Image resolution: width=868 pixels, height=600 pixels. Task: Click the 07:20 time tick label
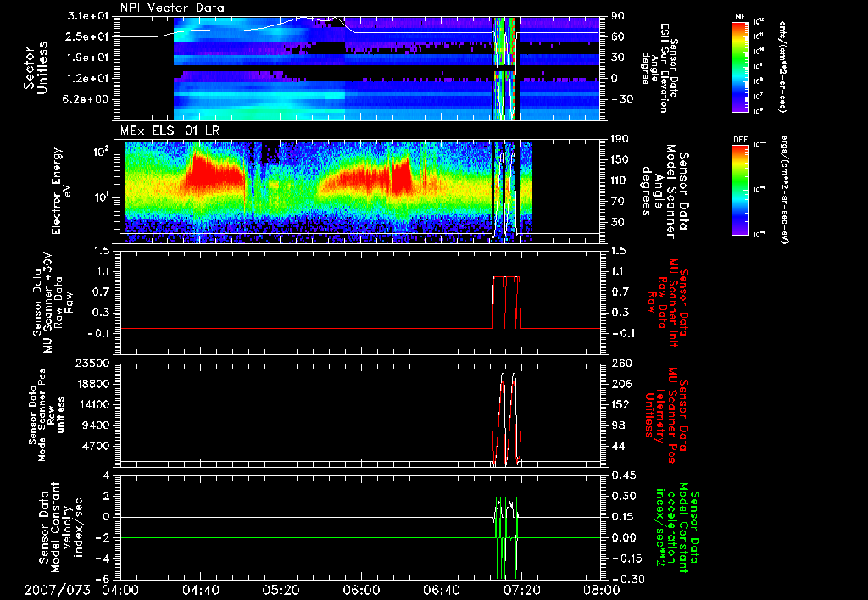[521, 590]
